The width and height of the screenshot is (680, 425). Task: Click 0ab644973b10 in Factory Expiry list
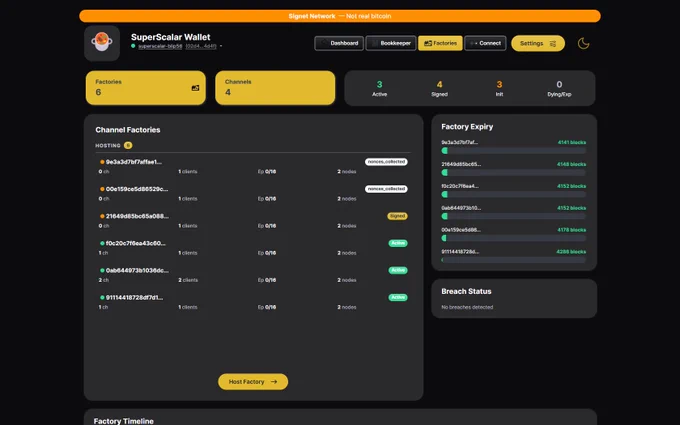[461, 208]
